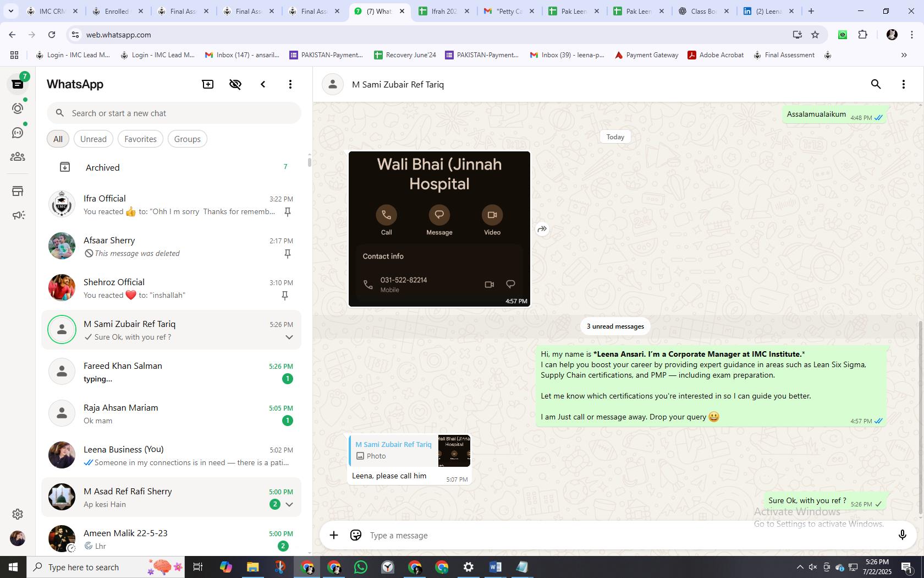Open the Adobe Acrobat bookmark
Image resolution: width=924 pixels, height=578 pixels.
[716, 55]
